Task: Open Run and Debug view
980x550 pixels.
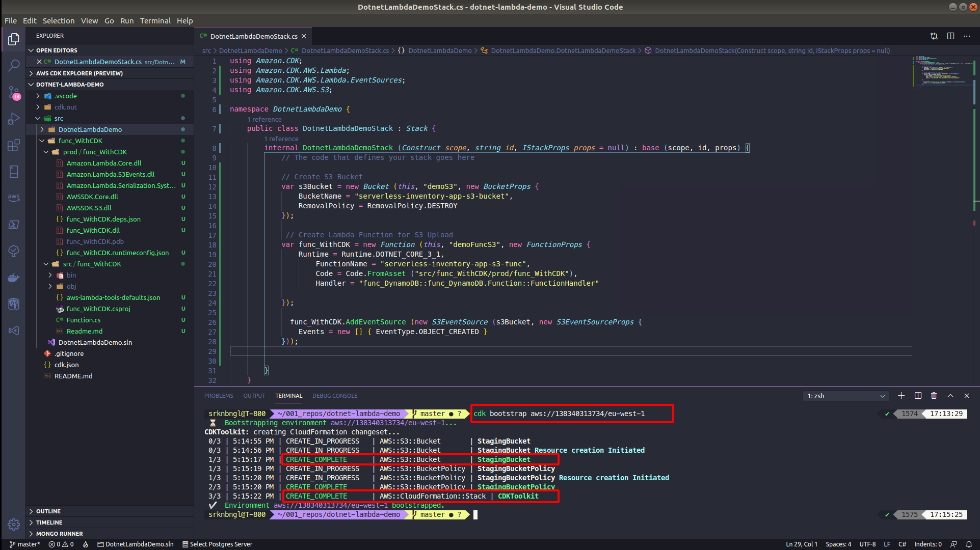Action: (x=14, y=119)
